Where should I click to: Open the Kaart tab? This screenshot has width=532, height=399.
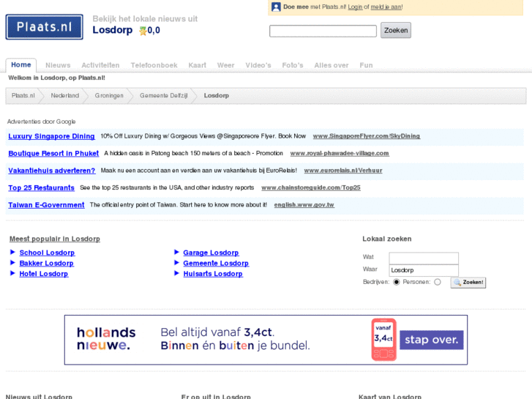(x=197, y=65)
